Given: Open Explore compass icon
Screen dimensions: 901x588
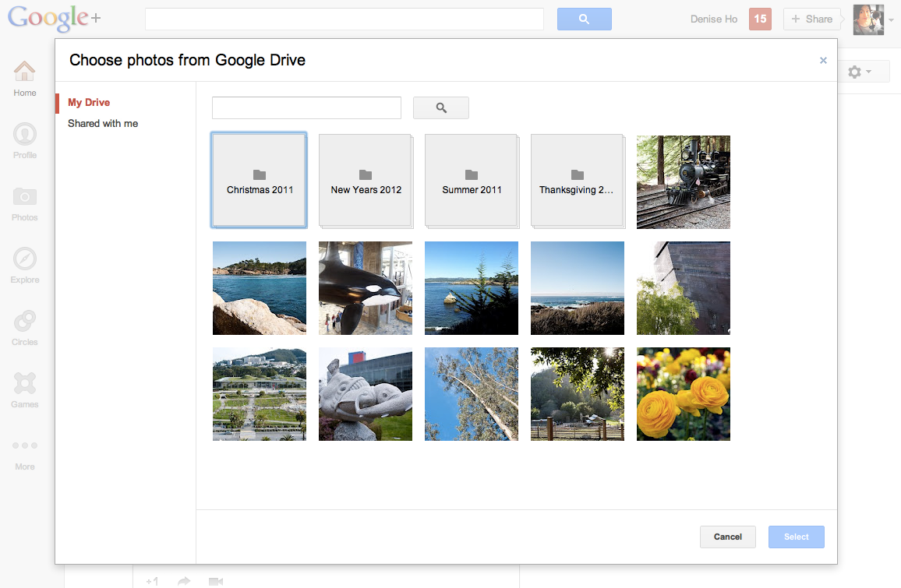Looking at the screenshot, I should [25, 259].
